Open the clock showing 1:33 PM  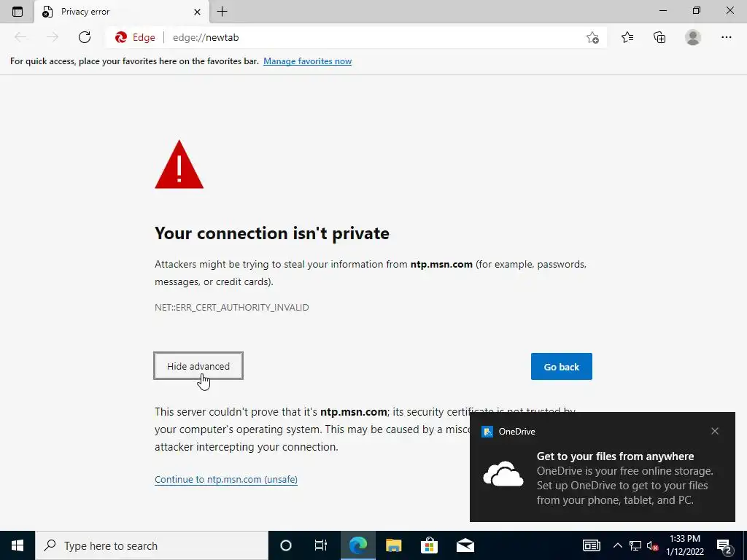[x=684, y=545]
